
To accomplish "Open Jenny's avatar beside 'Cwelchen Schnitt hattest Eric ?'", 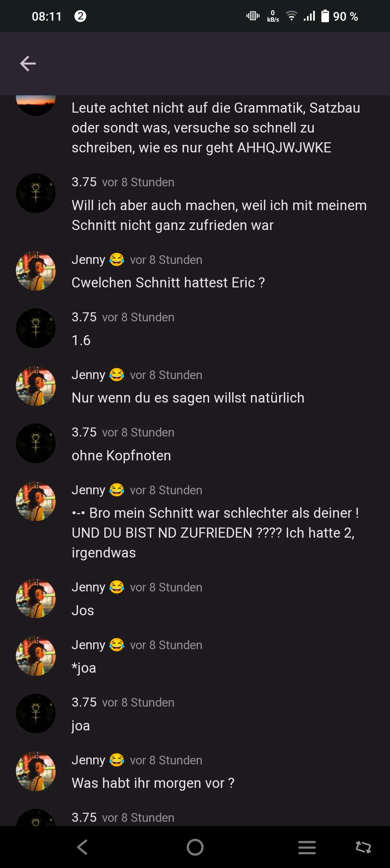I will pyautogui.click(x=36, y=271).
